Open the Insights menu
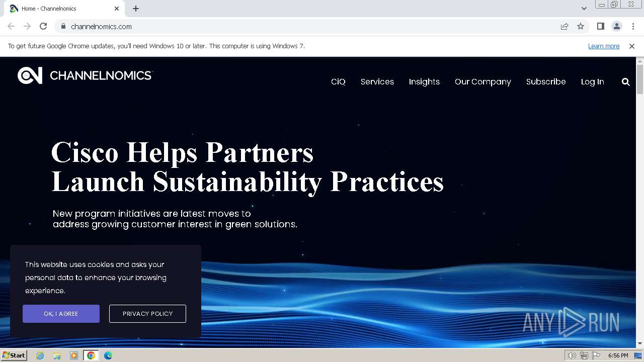This screenshot has width=644, height=362. pyautogui.click(x=424, y=81)
